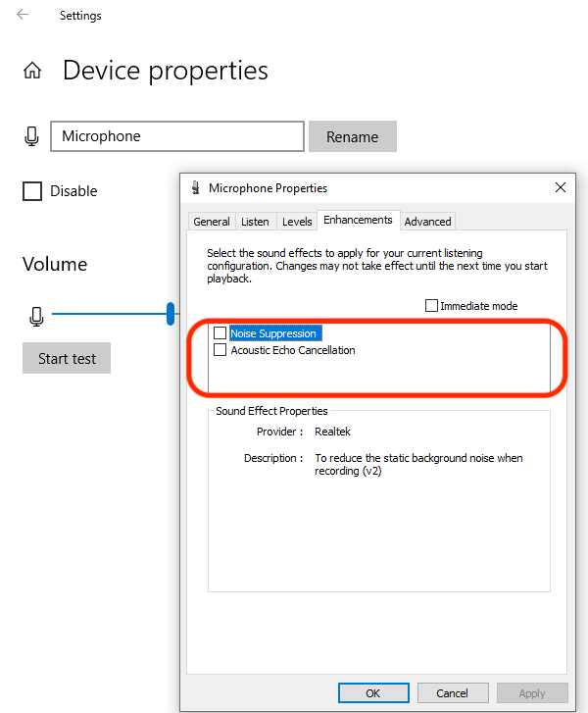Enable the Immediate mode checkbox

pyautogui.click(x=431, y=306)
